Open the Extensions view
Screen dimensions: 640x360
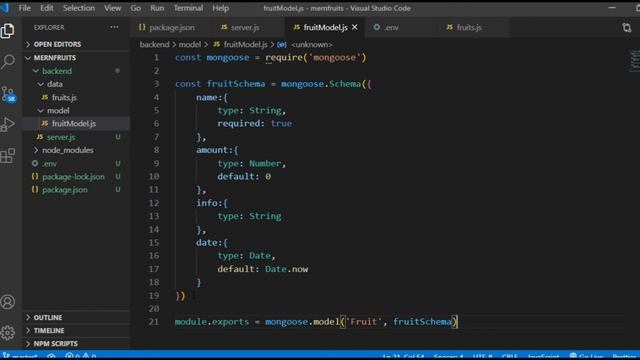[8, 156]
